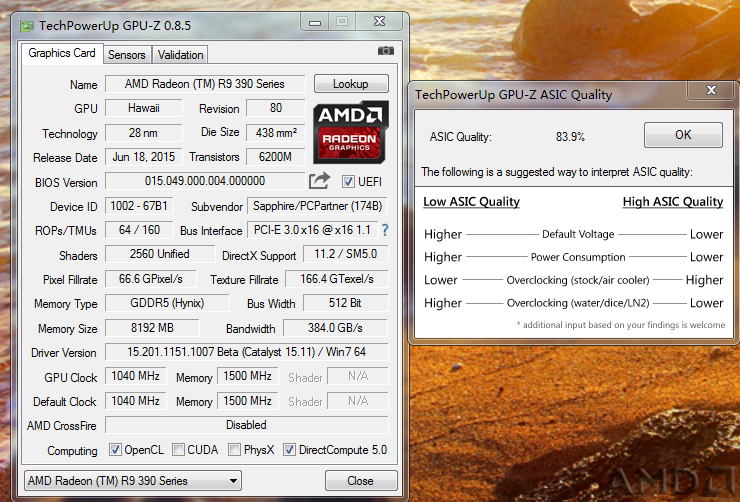The width and height of the screenshot is (740, 502).
Task: Click the GPU field showing Hawaii
Action: (x=143, y=108)
